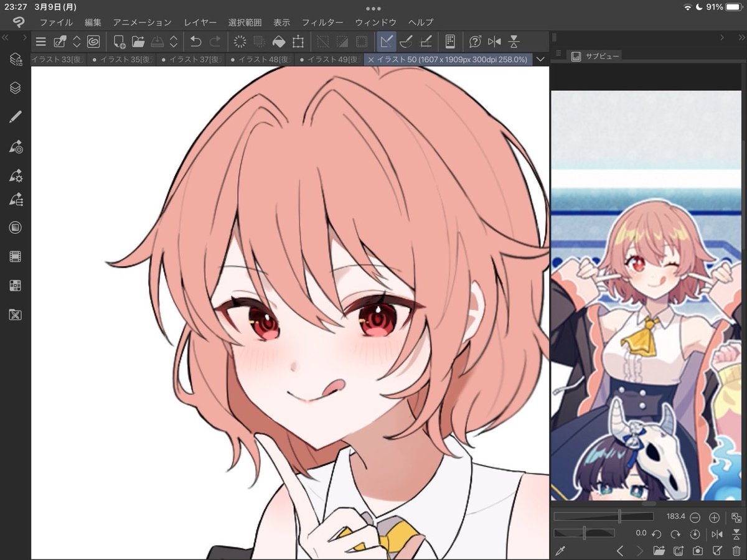This screenshot has width=747, height=560.
Task: Click the Undo icon in the toolbar
Action: pos(195,41)
